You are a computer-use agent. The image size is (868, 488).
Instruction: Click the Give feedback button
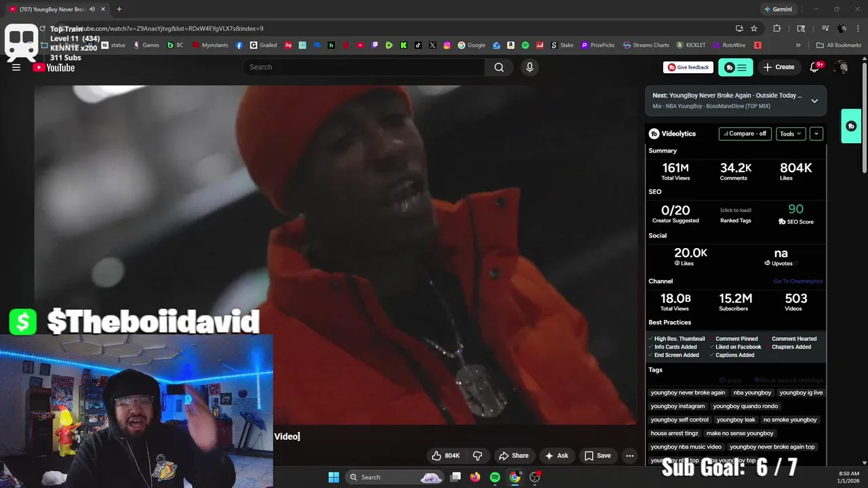(x=688, y=67)
